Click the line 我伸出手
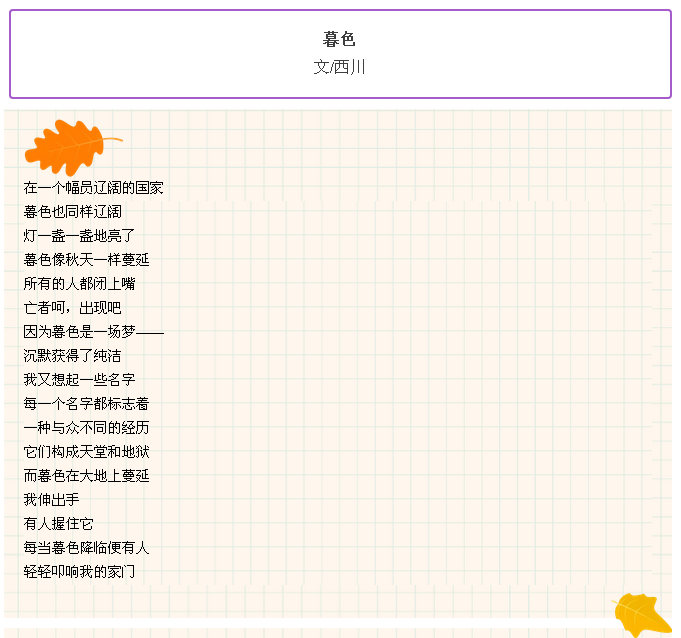Image resolution: width=681 pixels, height=638 pixels. click(52, 499)
